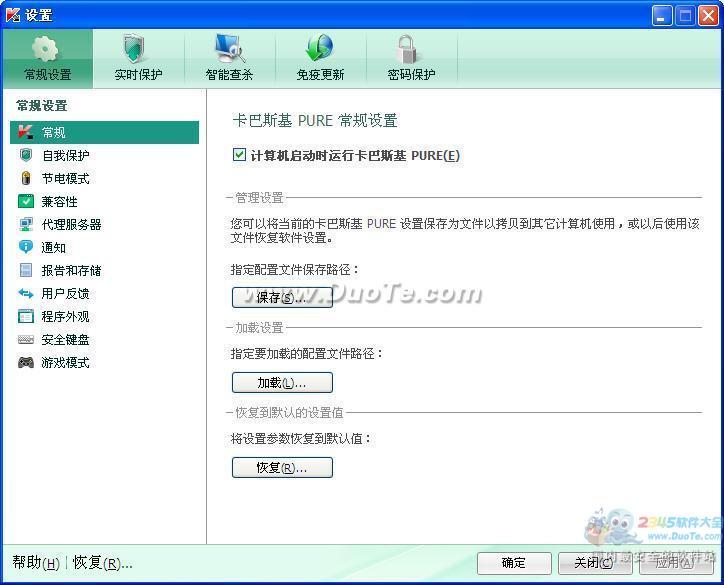The width and height of the screenshot is (724, 585).
Task: Click the network icon beside 代理服务器
Action: (x=26, y=224)
